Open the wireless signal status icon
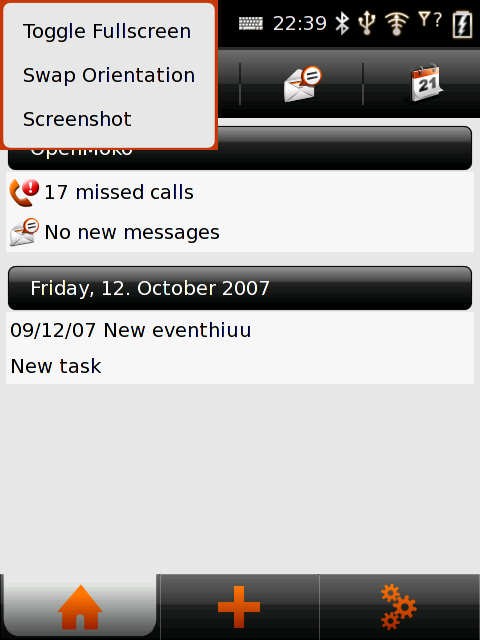Viewport: 480px width, 640px height. (x=396, y=23)
